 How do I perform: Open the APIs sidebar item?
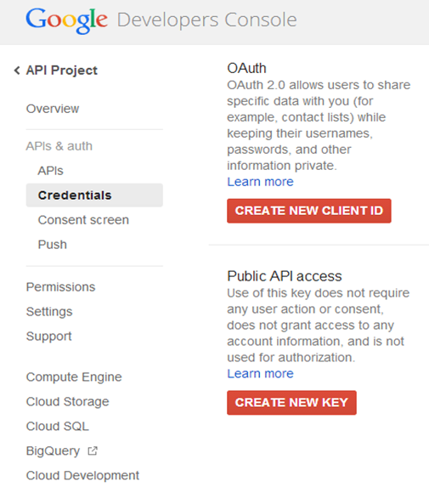[x=50, y=171]
